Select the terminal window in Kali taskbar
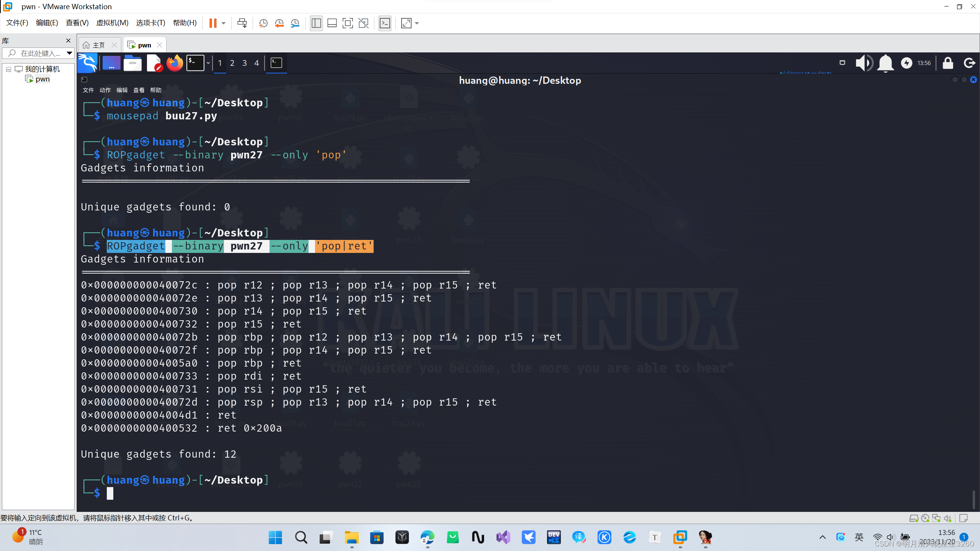The width and height of the screenshot is (980, 551). click(x=276, y=63)
